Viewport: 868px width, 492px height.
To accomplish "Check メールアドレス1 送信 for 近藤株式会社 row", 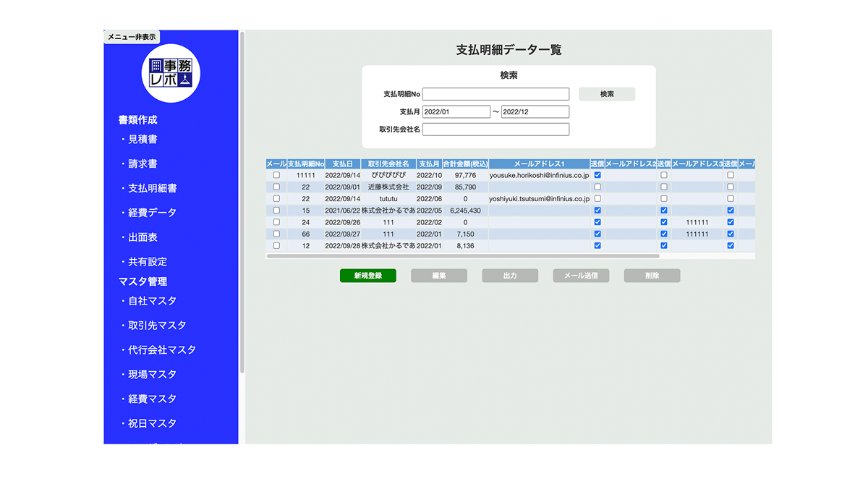I will 597,187.
